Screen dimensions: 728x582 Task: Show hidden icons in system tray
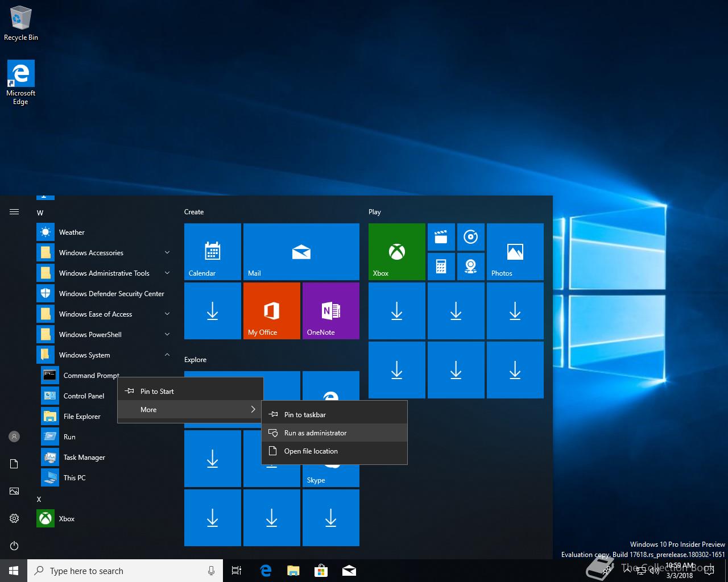coord(627,571)
